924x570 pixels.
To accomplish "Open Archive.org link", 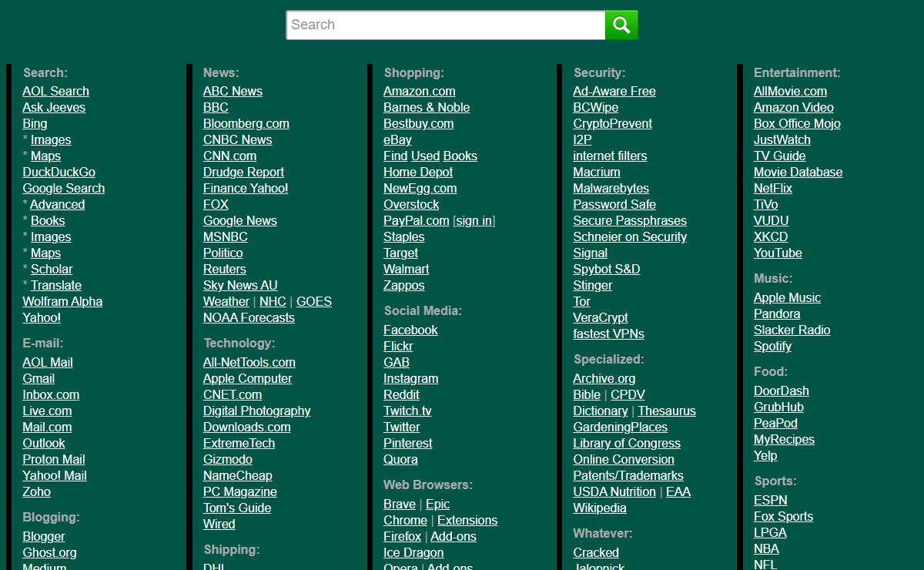I will click(x=604, y=378).
